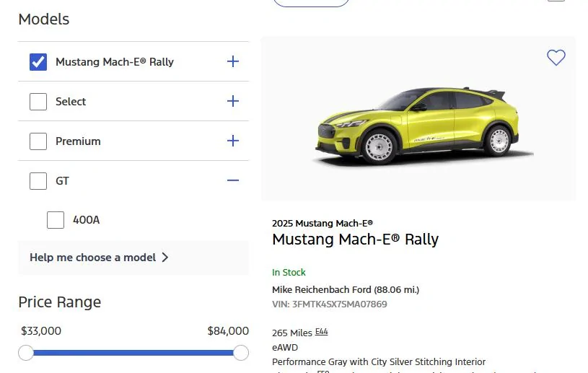The width and height of the screenshot is (588, 373).
Task: Click the $84,000 maximum price label
Action: [x=228, y=331]
